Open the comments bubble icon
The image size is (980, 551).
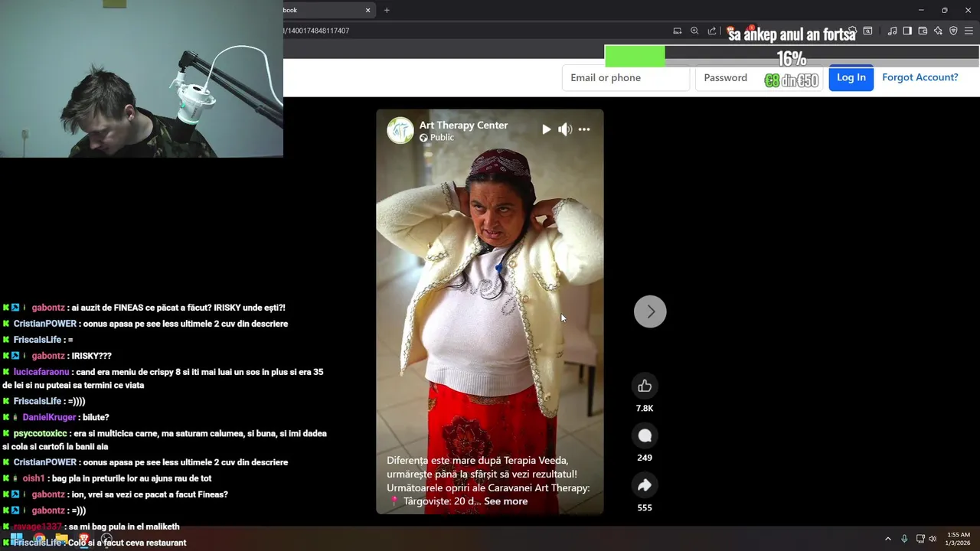coord(645,435)
